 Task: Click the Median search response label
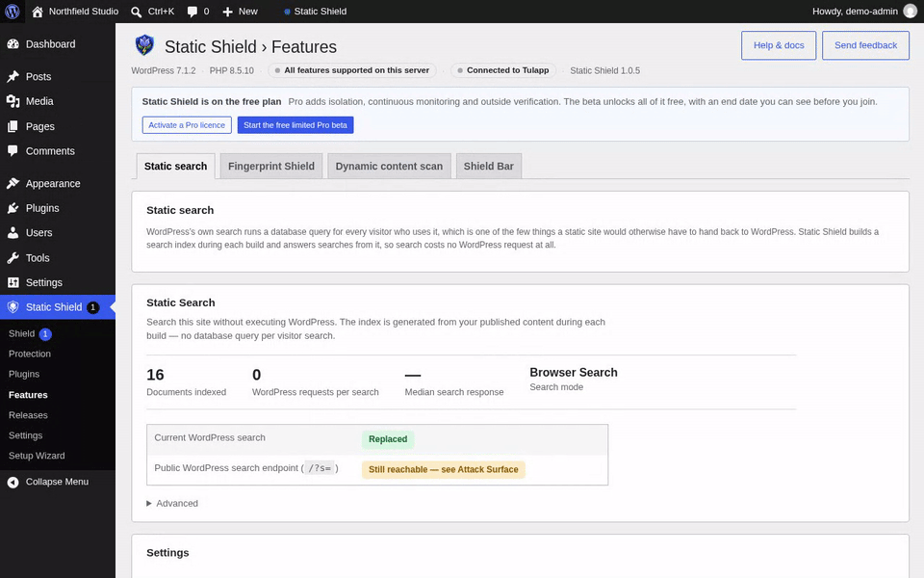tap(453, 392)
